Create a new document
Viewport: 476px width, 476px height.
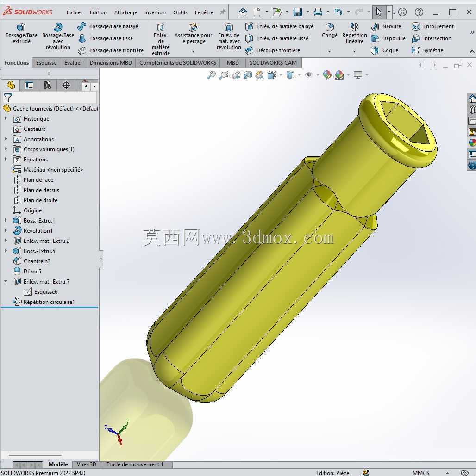[x=257, y=12]
